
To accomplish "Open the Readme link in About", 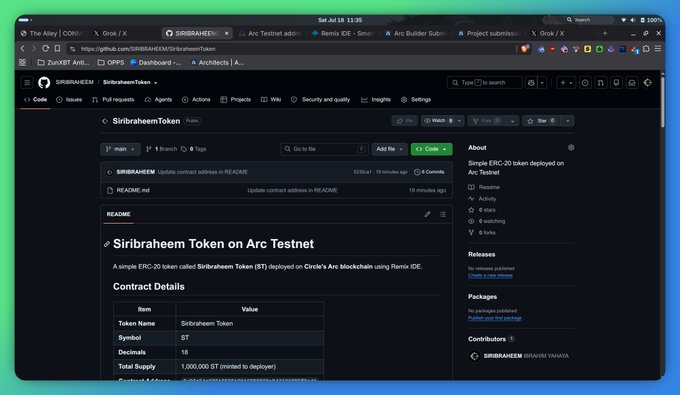I will pos(484,187).
